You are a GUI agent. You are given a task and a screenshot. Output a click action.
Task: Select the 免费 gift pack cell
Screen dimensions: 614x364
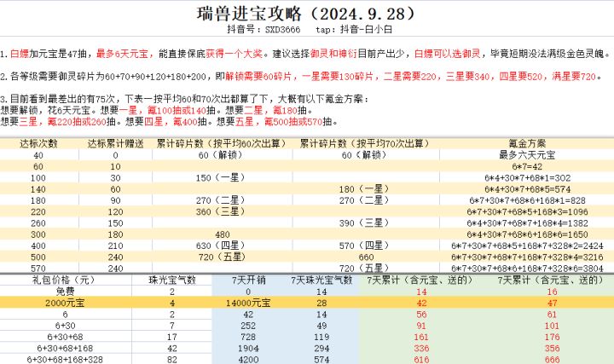coord(65,292)
